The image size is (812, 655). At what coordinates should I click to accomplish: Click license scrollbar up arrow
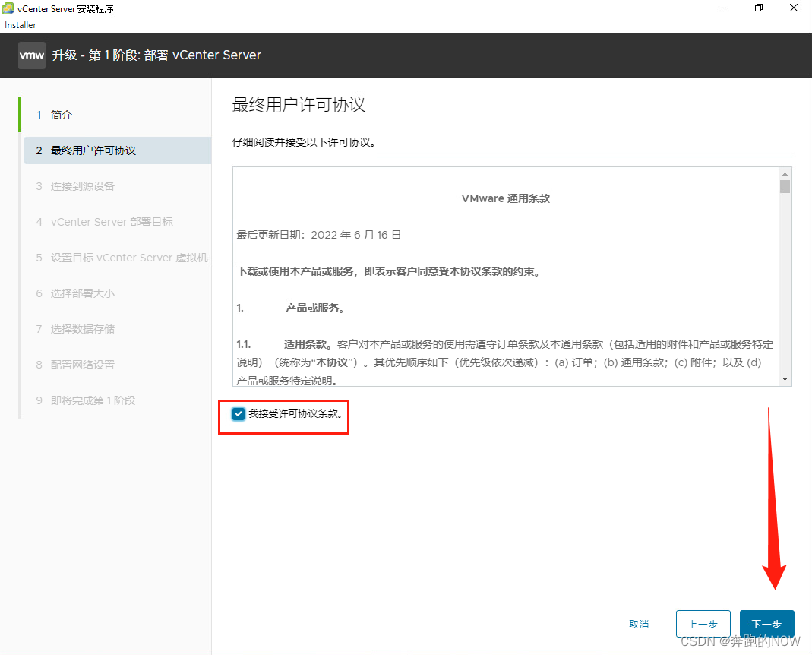tap(785, 173)
